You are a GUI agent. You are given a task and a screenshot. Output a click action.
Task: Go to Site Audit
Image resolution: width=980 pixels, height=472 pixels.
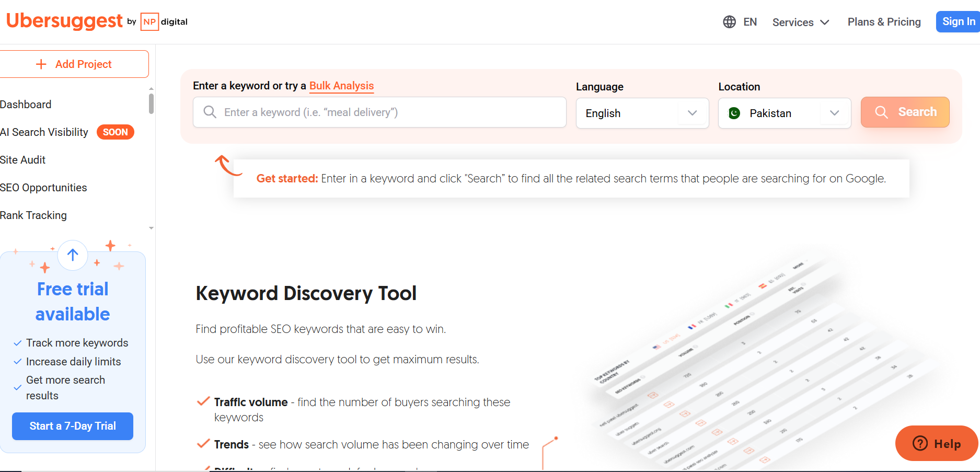pos(22,160)
